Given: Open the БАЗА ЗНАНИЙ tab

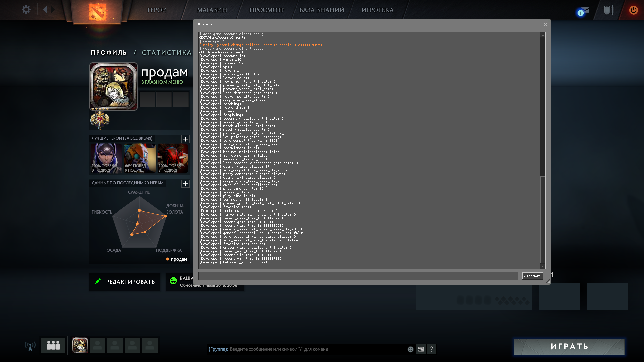Looking at the screenshot, I should point(322,10).
